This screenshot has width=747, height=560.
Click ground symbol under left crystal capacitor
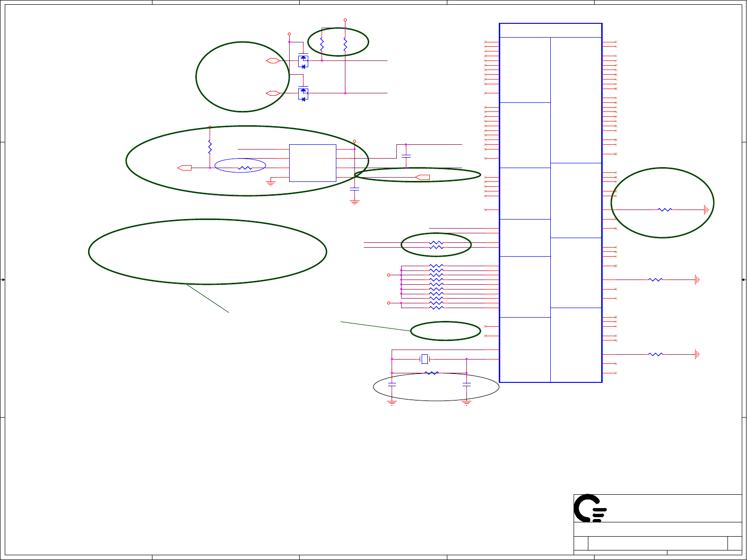392,402
